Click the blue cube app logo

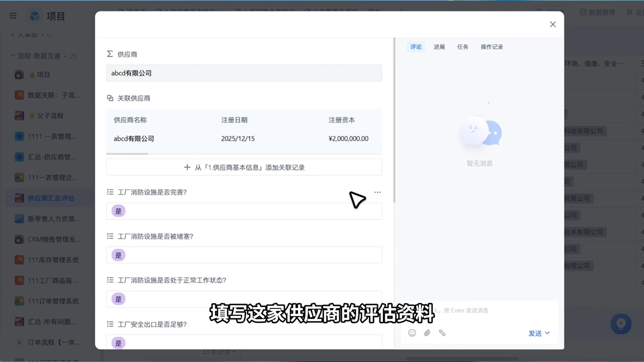coord(34,16)
